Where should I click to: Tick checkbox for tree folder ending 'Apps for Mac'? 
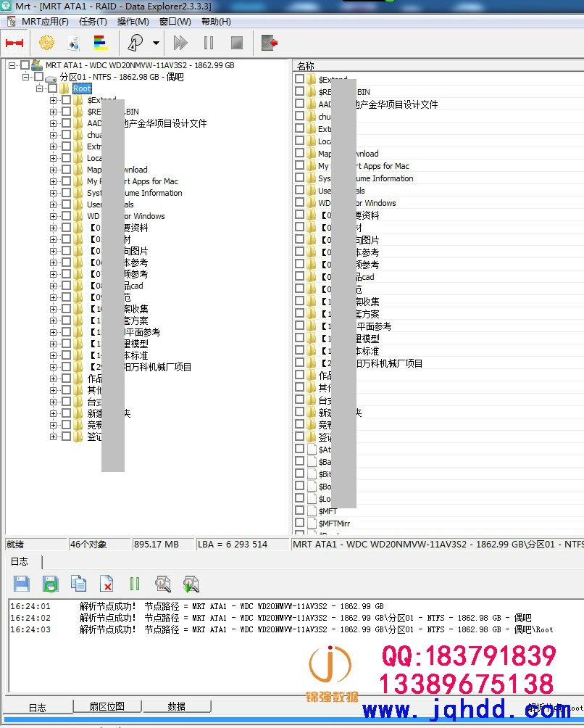coord(67,181)
